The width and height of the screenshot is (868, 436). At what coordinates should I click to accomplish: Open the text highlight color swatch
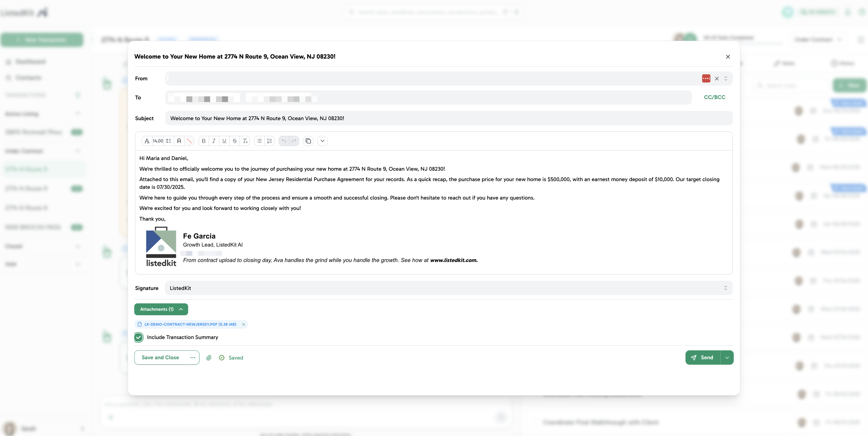click(x=189, y=141)
